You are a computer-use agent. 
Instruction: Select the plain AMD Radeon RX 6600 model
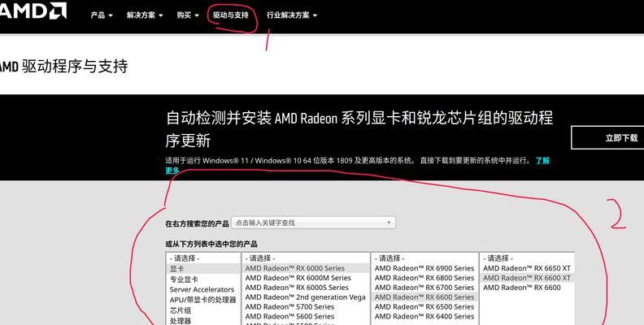click(x=528, y=288)
